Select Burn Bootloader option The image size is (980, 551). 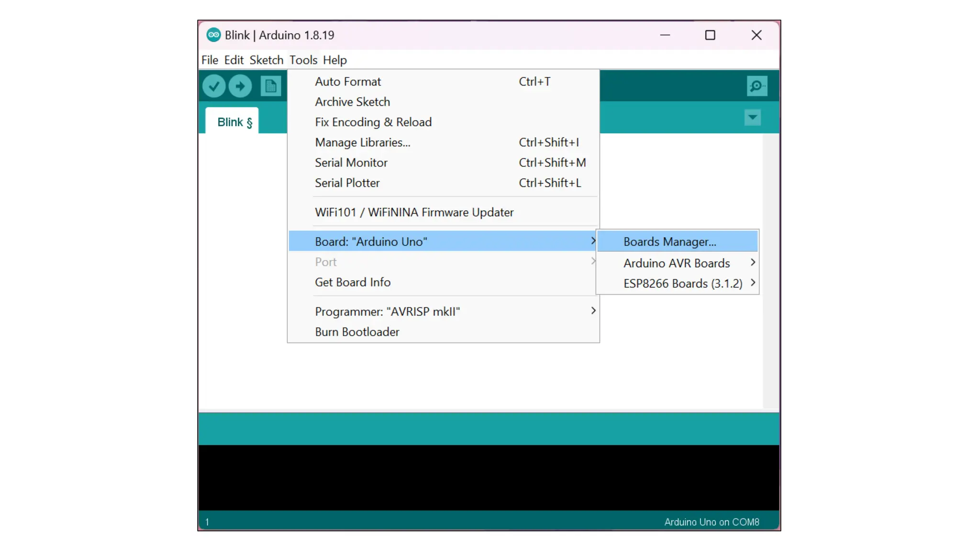pyautogui.click(x=356, y=332)
